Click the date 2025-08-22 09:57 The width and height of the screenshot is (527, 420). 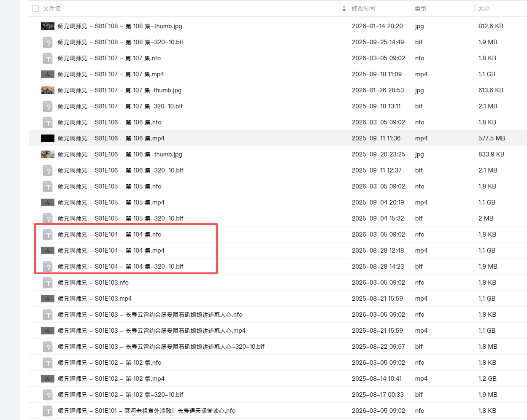pos(378,347)
